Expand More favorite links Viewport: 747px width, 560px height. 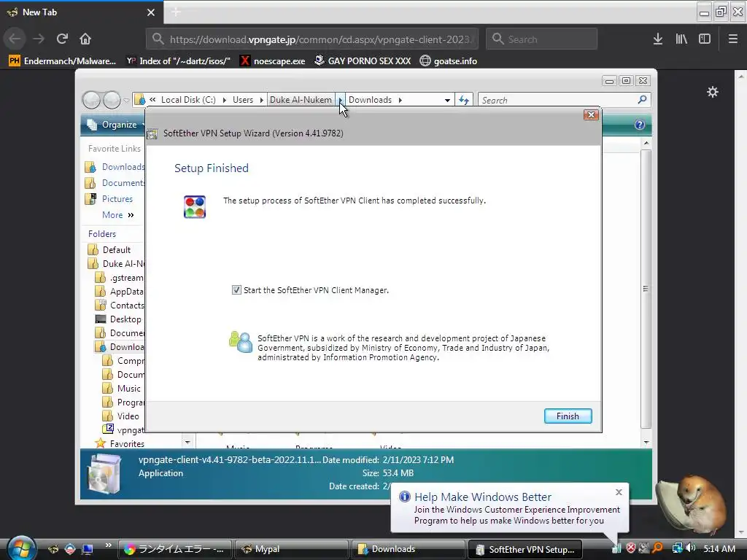117,215
